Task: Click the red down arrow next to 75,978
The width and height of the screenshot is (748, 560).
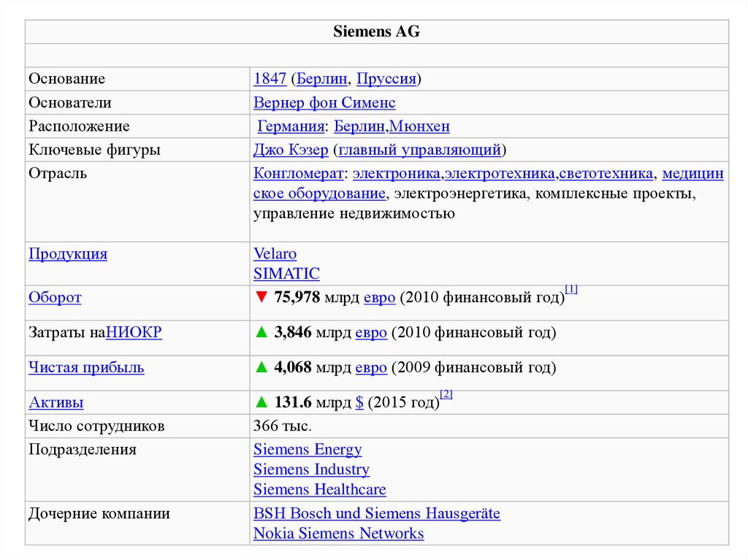Action: click(262, 298)
